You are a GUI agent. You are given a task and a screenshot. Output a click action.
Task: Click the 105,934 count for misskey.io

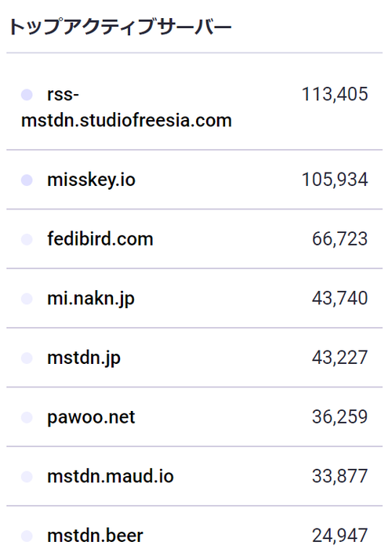pyautogui.click(x=335, y=180)
